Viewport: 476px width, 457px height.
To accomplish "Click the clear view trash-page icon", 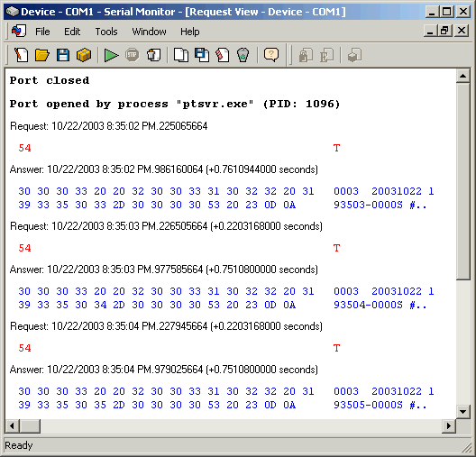I will coord(153,55).
